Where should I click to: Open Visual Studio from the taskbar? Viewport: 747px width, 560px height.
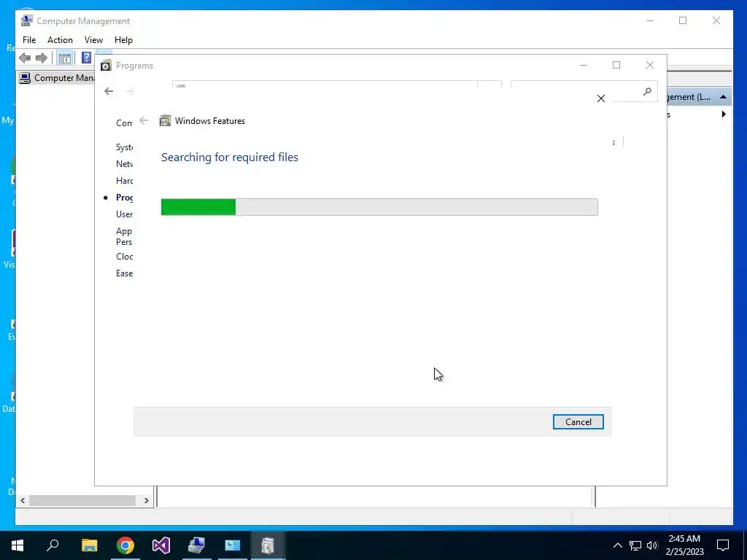click(161, 545)
